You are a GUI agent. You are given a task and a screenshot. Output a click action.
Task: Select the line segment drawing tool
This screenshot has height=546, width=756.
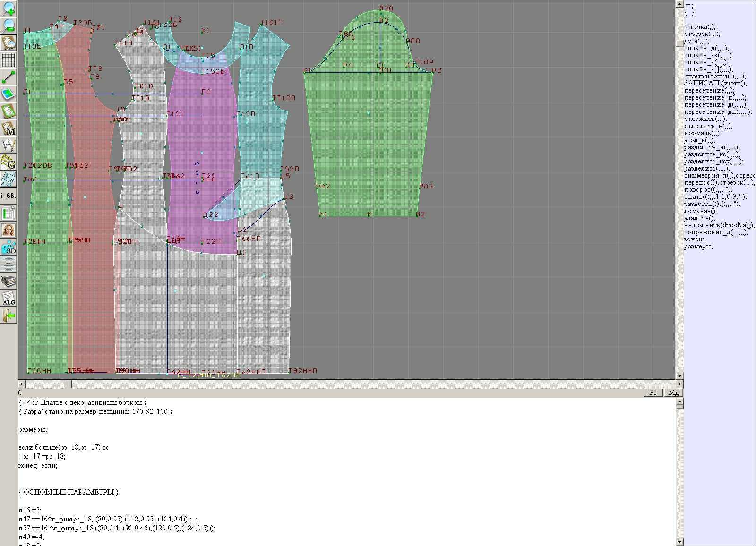pos(9,77)
